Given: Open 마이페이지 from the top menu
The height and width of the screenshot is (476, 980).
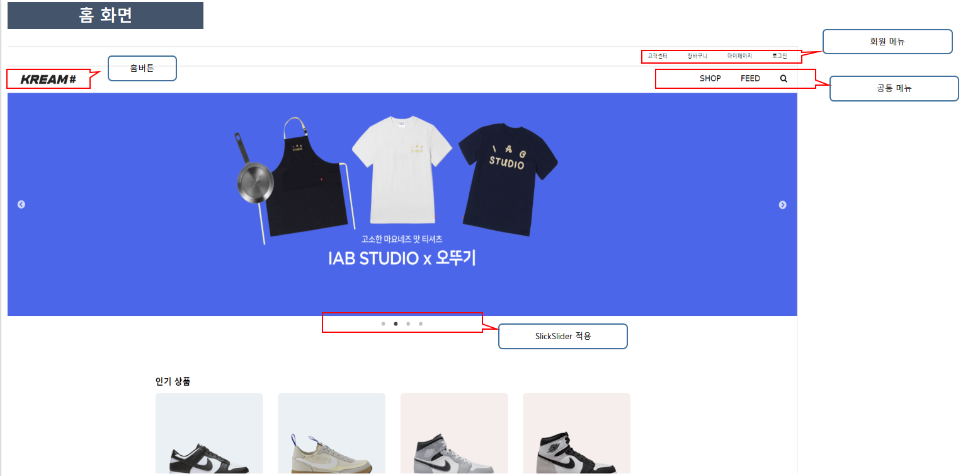Looking at the screenshot, I should [x=739, y=55].
